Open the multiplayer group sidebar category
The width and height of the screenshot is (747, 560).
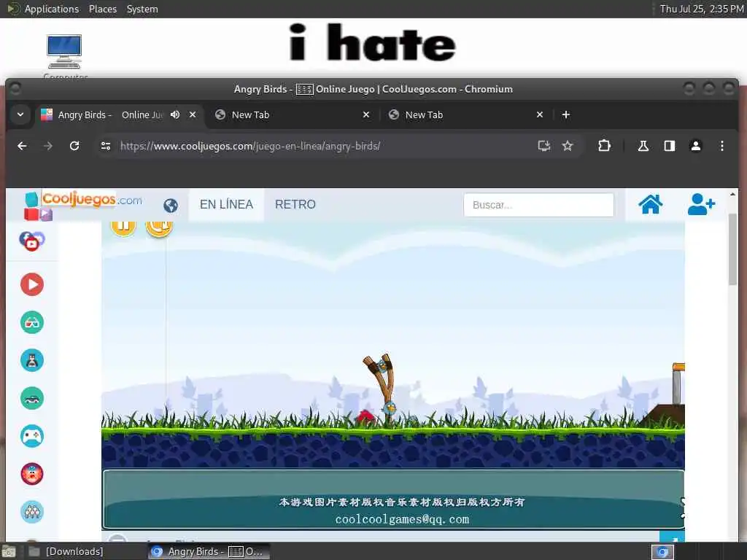pyautogui.click(x=32, y=512)
